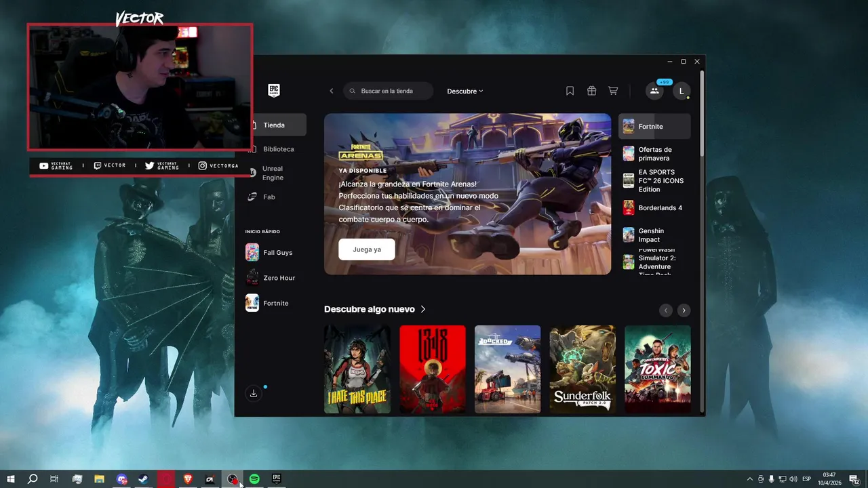This screenshot has height=488, width=868.
Task: Open Task View in the taskbar
Action: pyautogui.click(x=54, y=479)
